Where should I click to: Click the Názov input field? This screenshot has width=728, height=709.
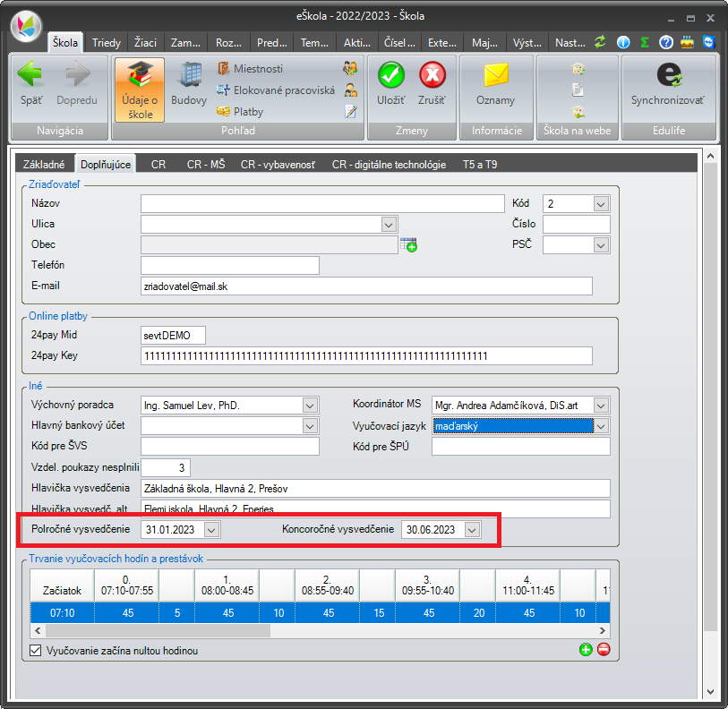(322, 204)
